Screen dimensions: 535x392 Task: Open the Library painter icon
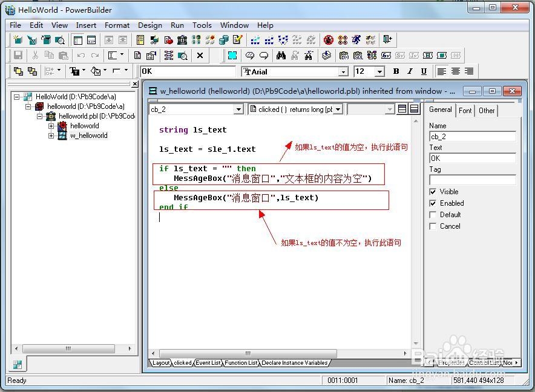tap(182, 40)
